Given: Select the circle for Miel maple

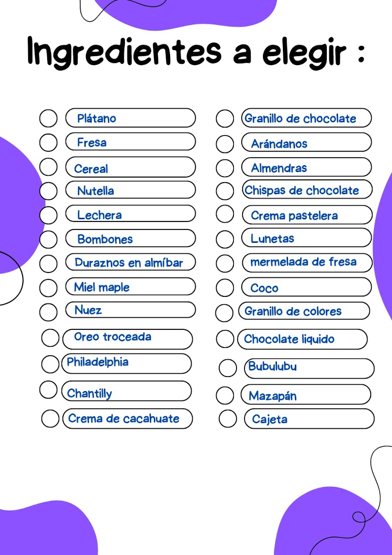Looking at the screenshot, I should [x=49, y=288].
